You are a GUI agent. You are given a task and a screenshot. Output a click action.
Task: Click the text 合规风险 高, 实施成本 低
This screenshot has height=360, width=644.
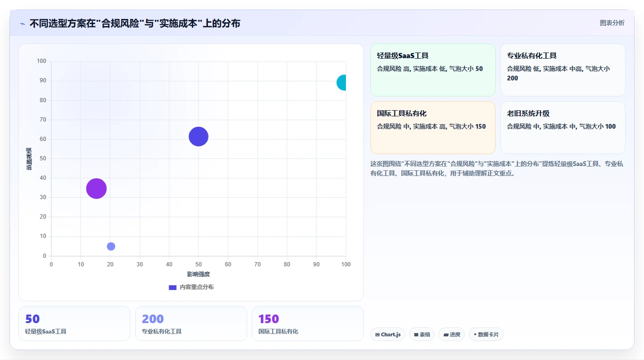point(412,69)
